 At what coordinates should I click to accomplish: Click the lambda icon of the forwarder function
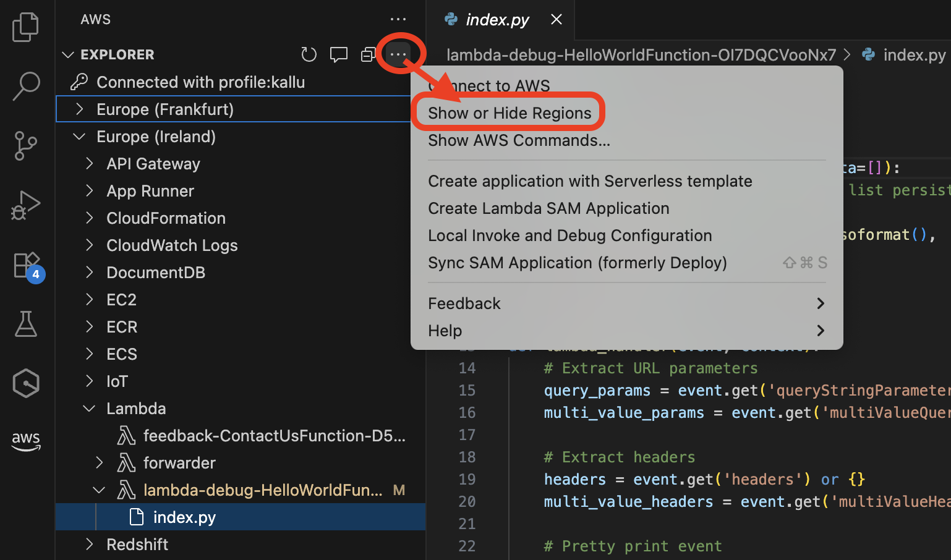coord(126,463)
